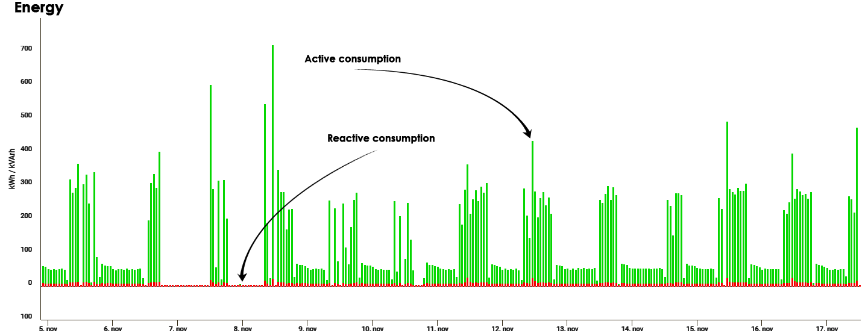Click the y-axis title text
Viewport: 868px width, 336px height.
tap(12, 168)
